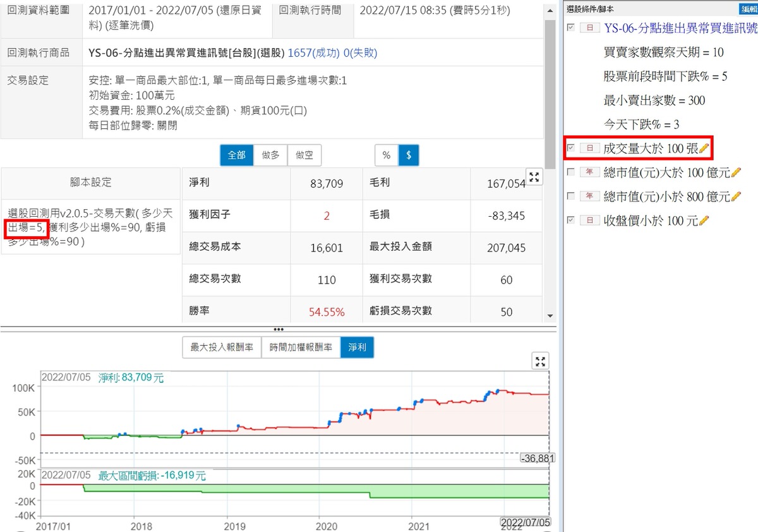This screenshot has height=532, width=758.
Task: Switch to the 做空 short trades tab
Action: (304, 155)
